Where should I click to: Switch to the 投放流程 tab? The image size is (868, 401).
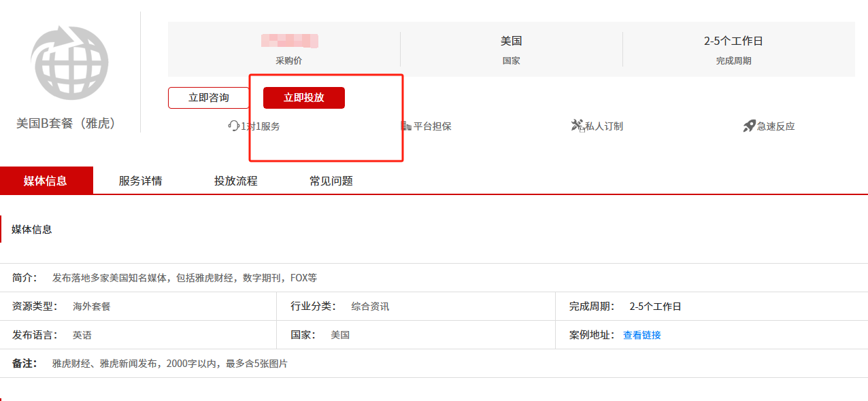[235, 181]
